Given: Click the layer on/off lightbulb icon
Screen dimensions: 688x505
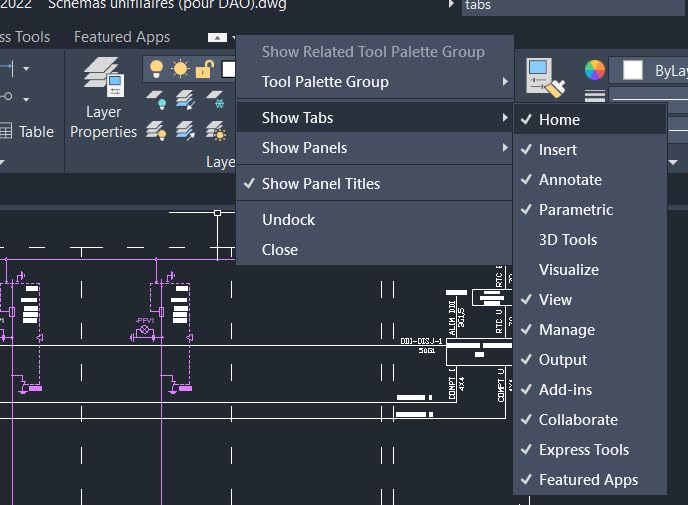Looking at the screenshot, I should tap(158, 69).
